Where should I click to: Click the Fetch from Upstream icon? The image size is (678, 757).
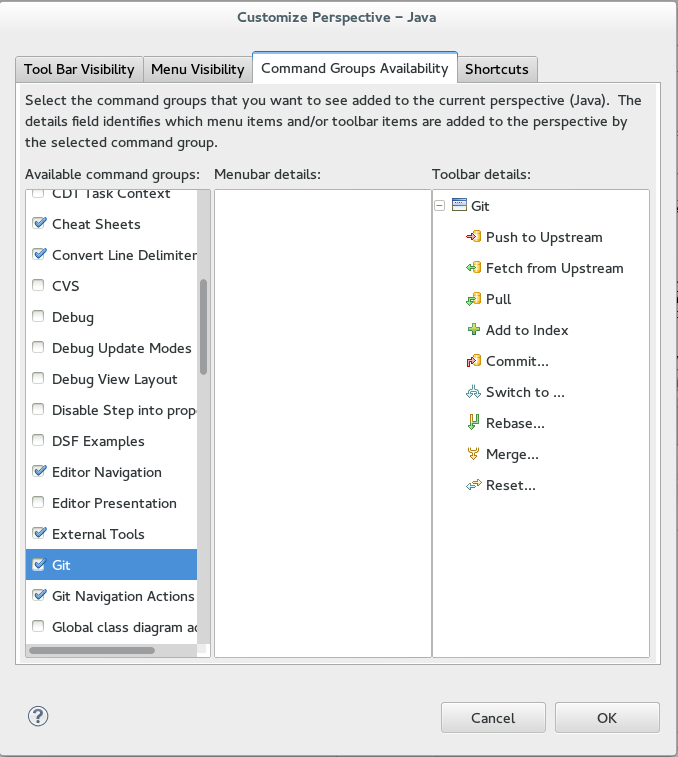pyautogui.click(x=474, y=268)
